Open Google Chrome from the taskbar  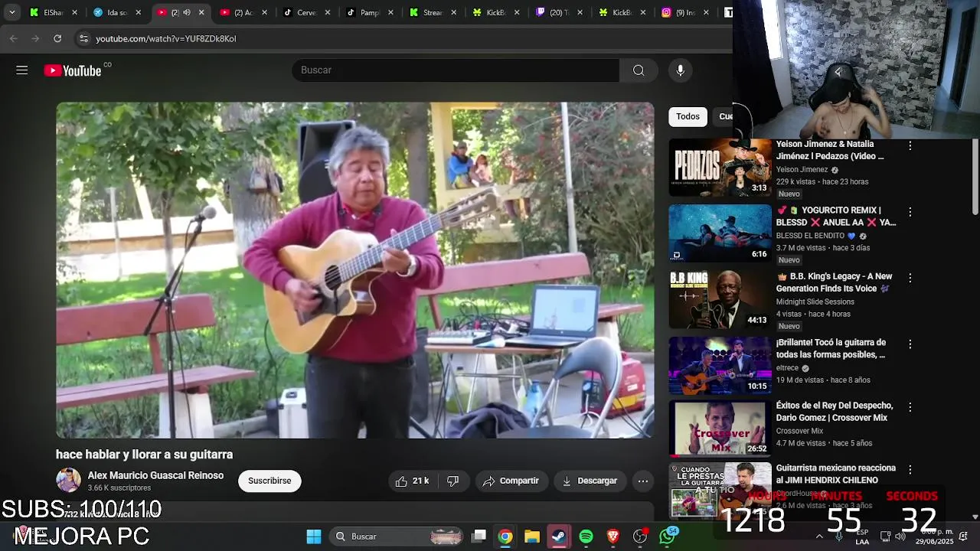tap(505, 536)
